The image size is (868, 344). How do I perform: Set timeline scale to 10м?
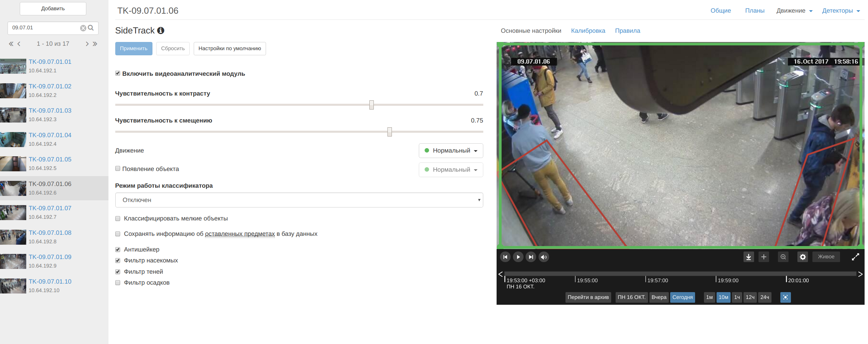tap(723, 297)
